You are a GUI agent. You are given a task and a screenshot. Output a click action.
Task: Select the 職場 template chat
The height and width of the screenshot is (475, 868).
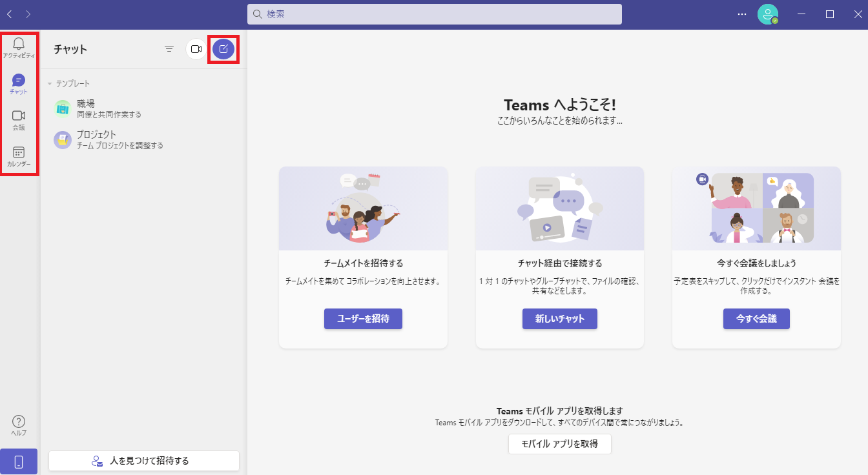(x=108, y=108)
